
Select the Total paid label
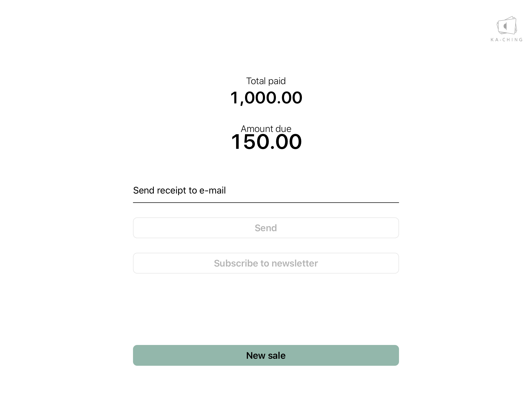pos(266,81)
